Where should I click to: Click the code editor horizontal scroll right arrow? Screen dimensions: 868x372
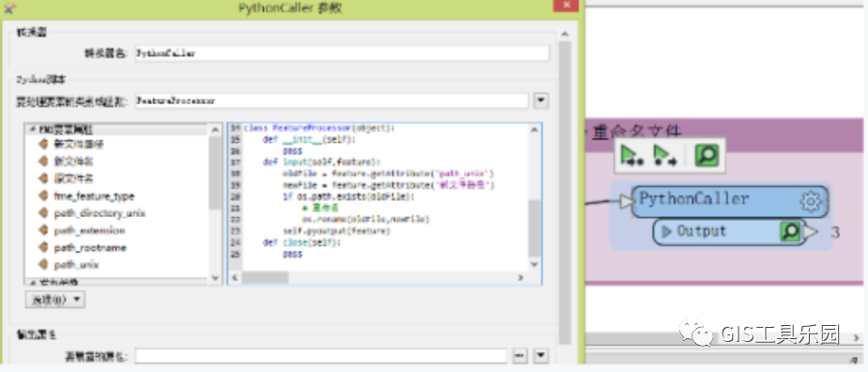point(521,278)
